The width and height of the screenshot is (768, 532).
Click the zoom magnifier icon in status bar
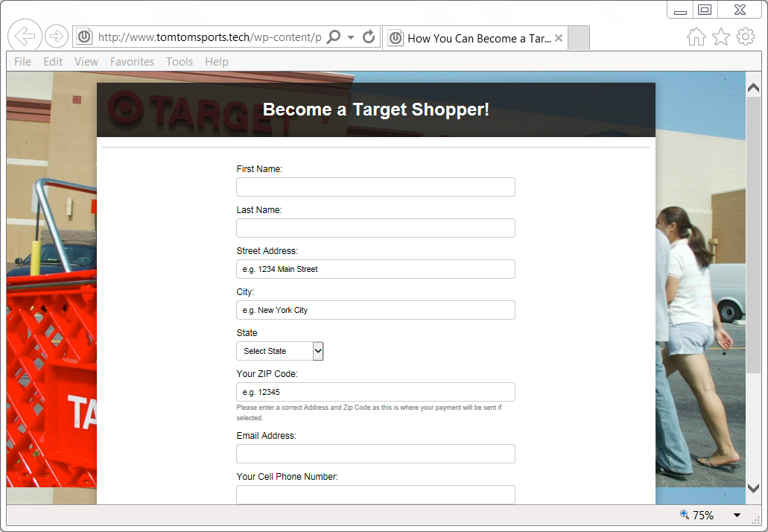click(x=685, y=514)
